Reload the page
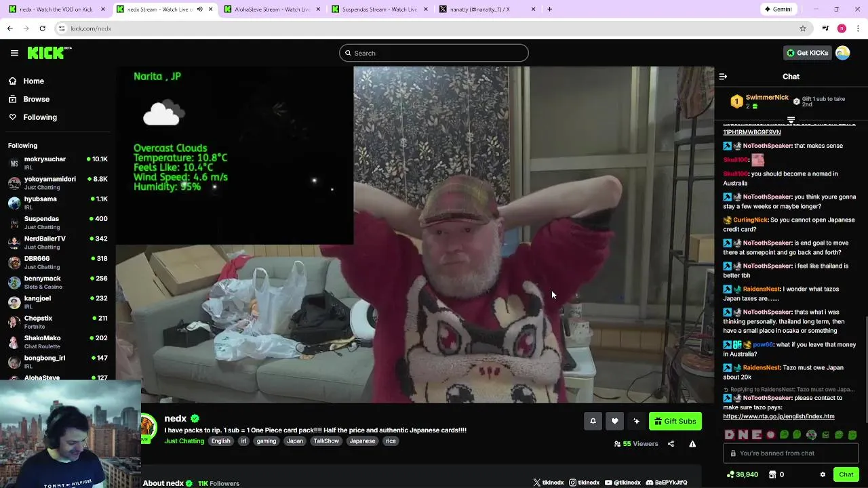The height and width of the screenshot is (488, 868). (42, 28)
